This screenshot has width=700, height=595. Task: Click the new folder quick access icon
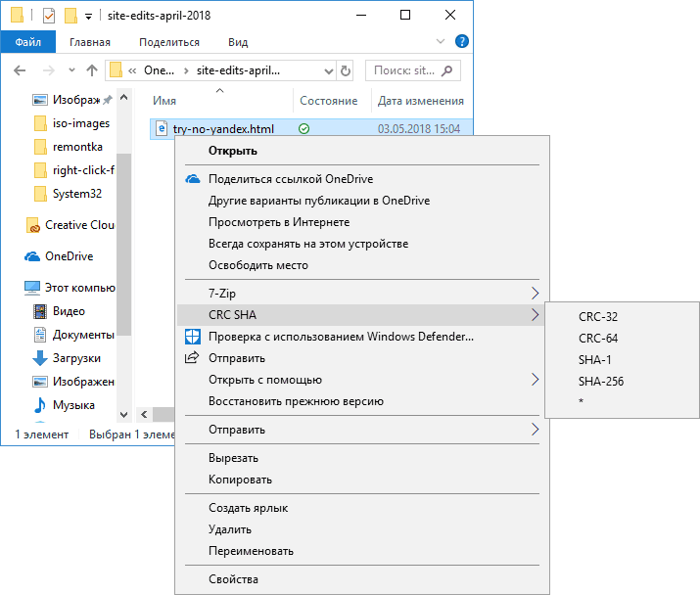[70, 16]
